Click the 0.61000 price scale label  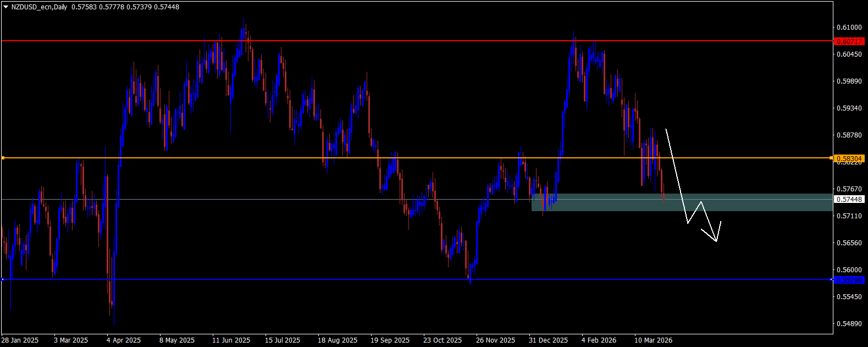(x=849, y=27)
